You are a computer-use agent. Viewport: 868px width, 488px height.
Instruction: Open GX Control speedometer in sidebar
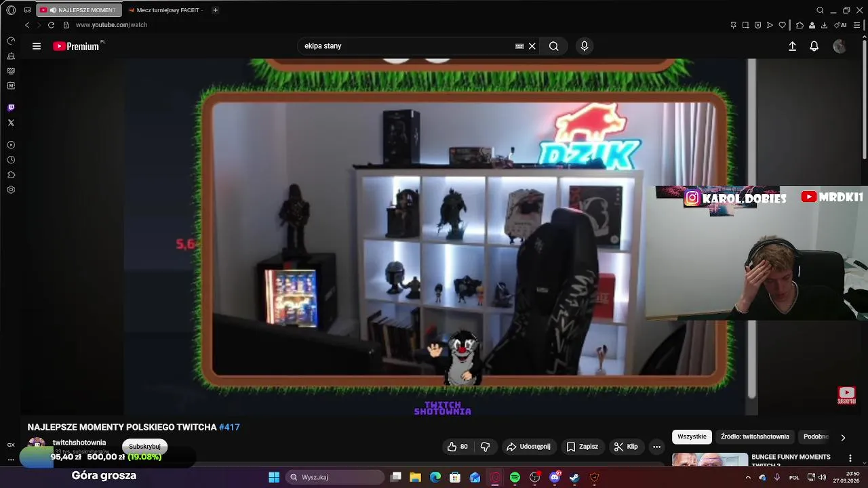(x=11, y=41)
